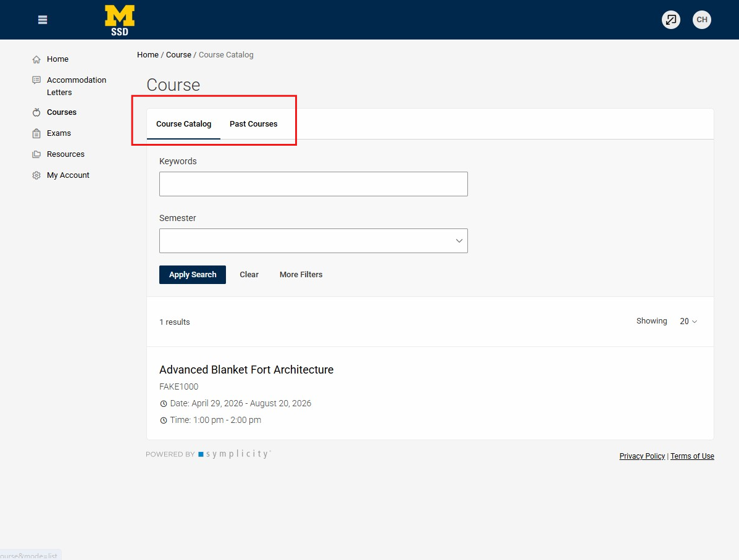The image size is (739, 560).
Task: Open My Account in the sidebar
Action: 68,175
